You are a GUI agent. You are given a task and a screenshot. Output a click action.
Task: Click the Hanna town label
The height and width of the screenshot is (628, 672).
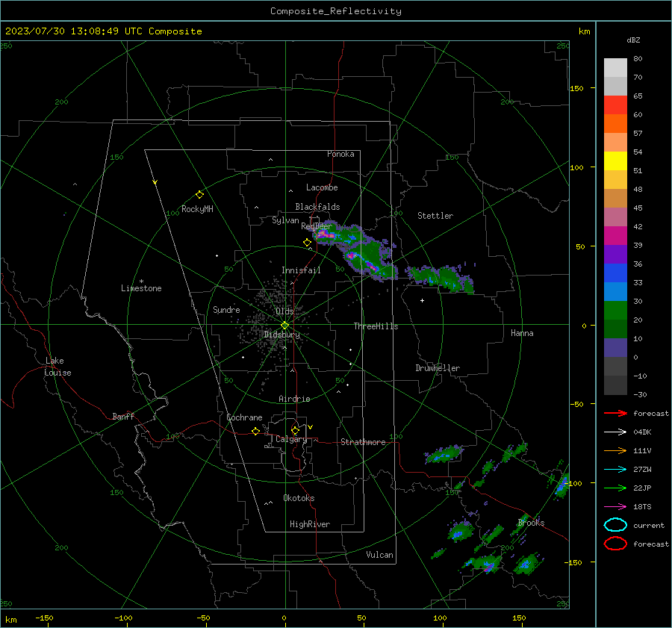[522, 333]
